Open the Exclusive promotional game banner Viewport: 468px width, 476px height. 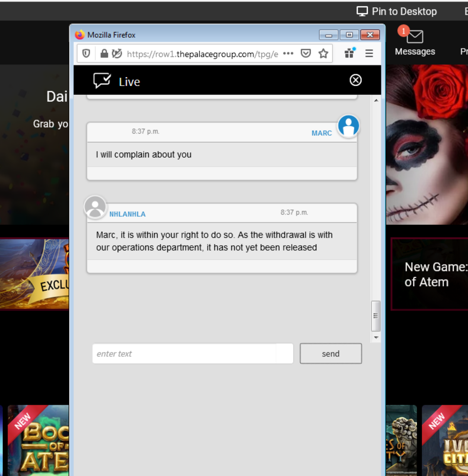(x=34, y=274)
